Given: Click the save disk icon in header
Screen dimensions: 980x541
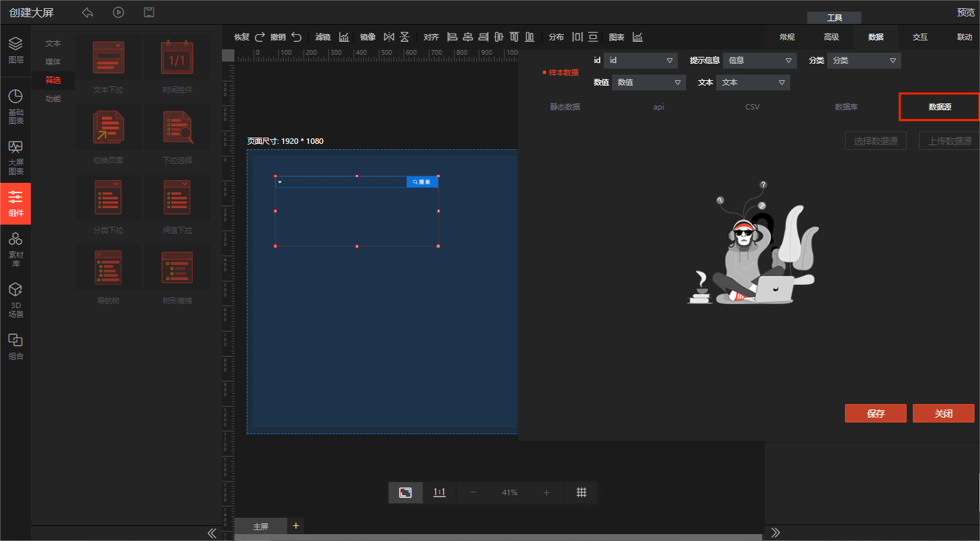Looking at the screenshot, I should 149,12.
